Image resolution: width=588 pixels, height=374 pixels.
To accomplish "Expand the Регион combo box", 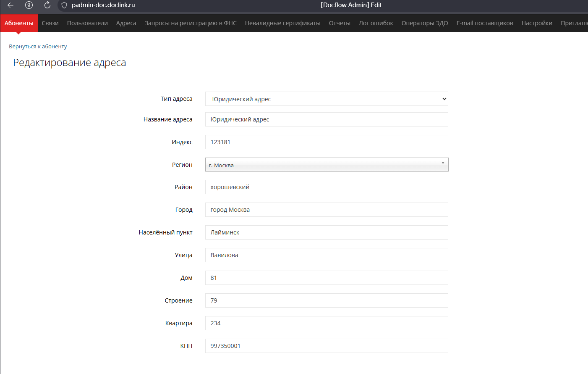I will [326, 165].
